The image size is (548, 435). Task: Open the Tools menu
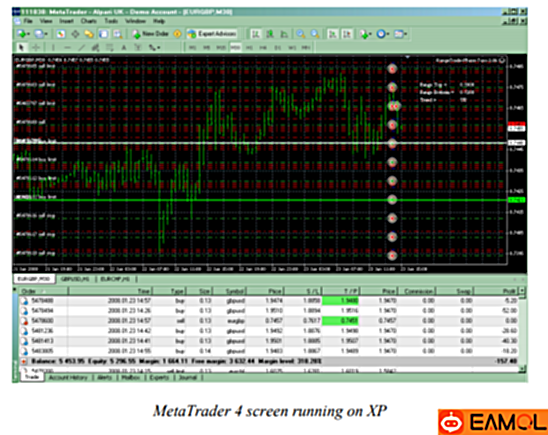(x=111, y=21)
